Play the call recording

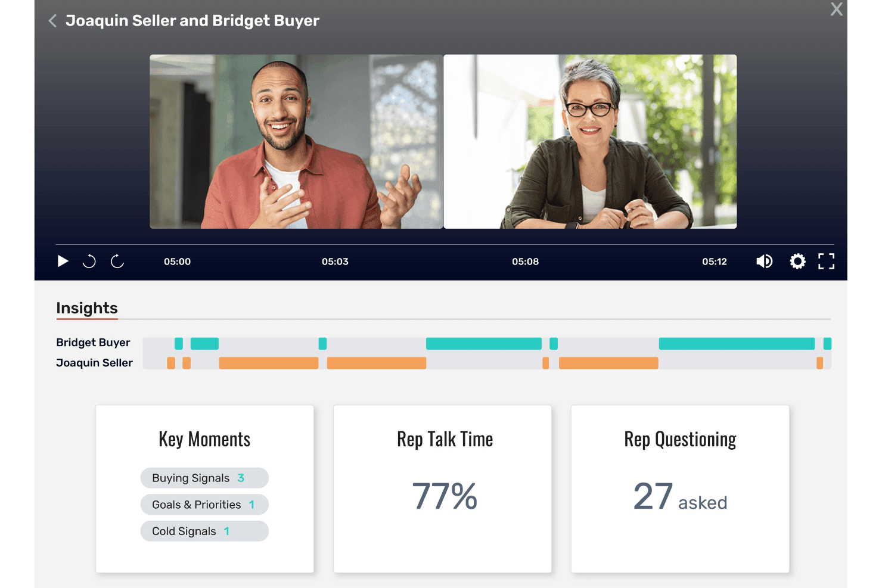click(63, 261)
